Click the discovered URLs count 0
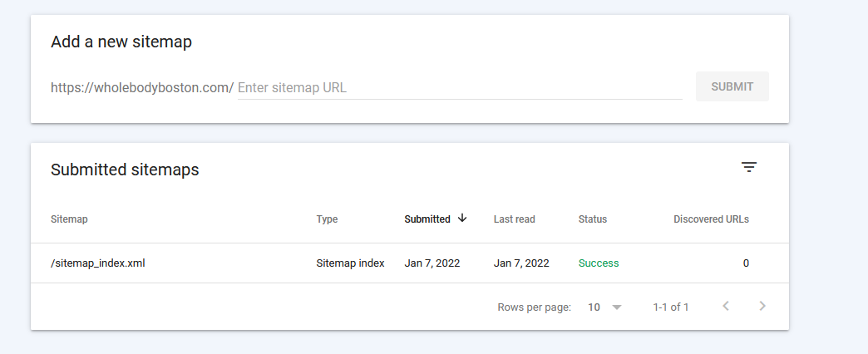This screenshot has width=868, height=354. tap(746, 263)
